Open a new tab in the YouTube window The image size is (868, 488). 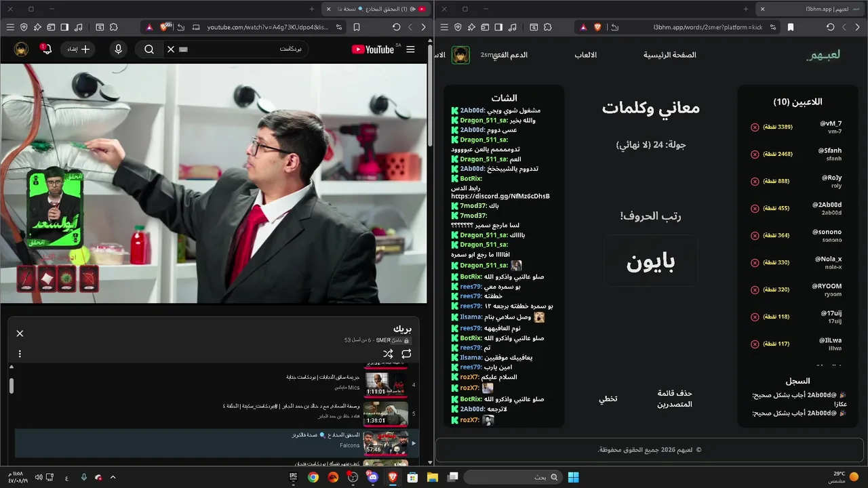point(312,9)
